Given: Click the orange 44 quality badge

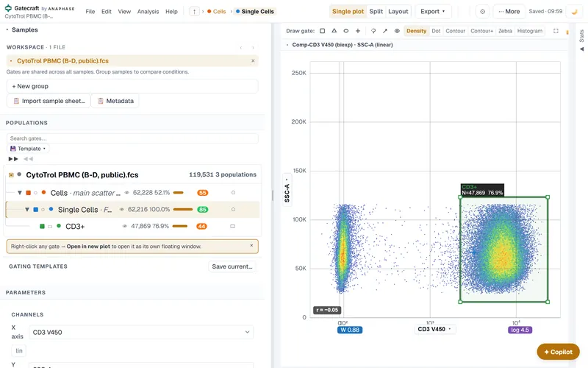Looking at the screenshot, I should click(201, 227).
